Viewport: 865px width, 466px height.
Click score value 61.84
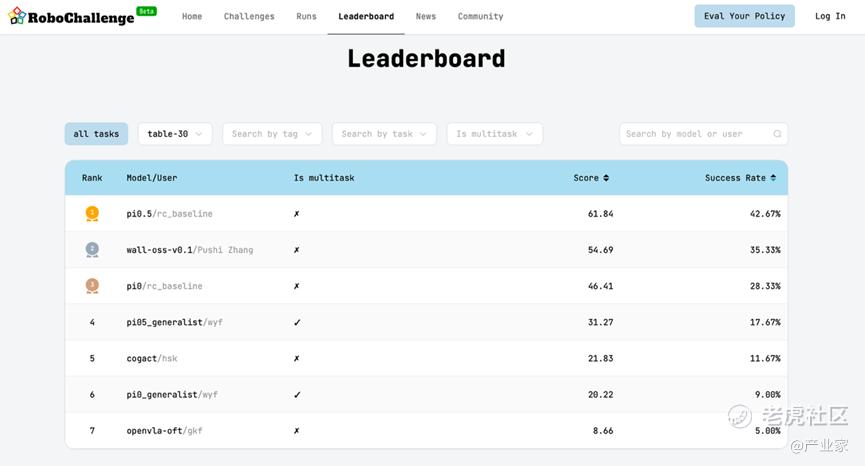coord(600,213)
